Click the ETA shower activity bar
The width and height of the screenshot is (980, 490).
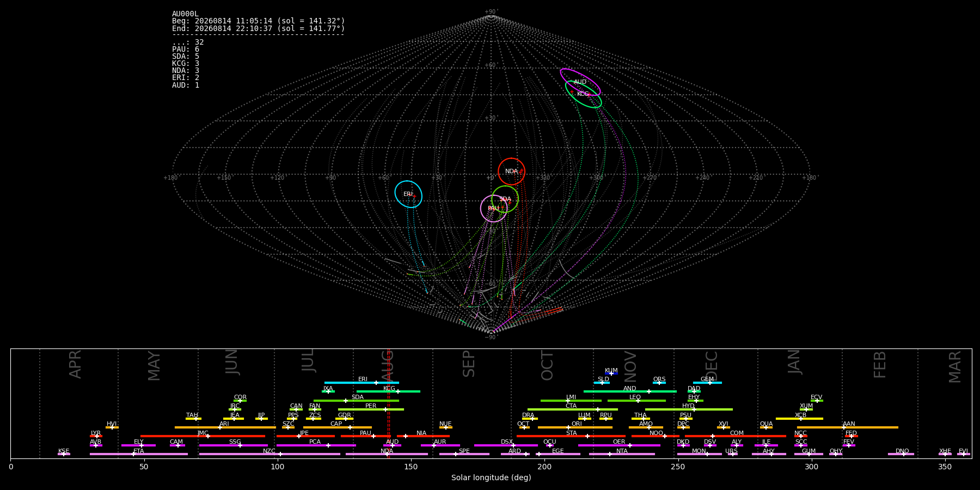(139, 454)
